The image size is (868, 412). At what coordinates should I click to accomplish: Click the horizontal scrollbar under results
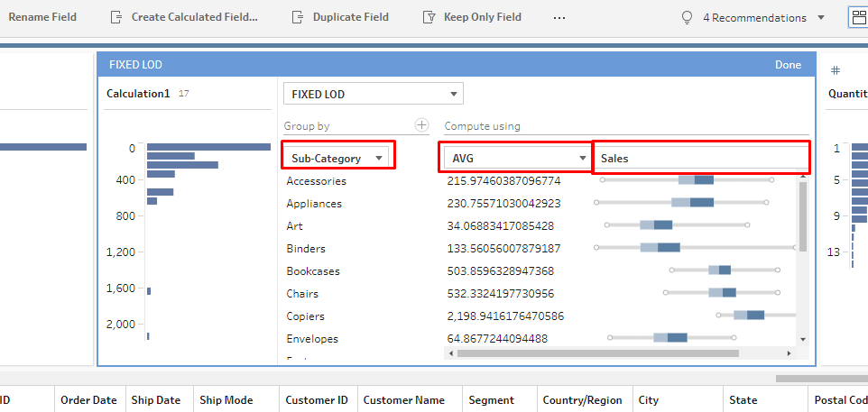coord(597,353)
